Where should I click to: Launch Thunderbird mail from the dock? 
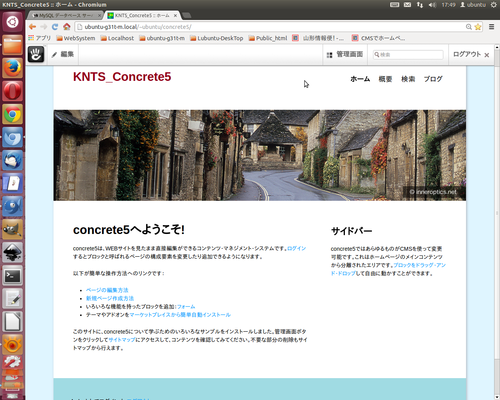13,160
